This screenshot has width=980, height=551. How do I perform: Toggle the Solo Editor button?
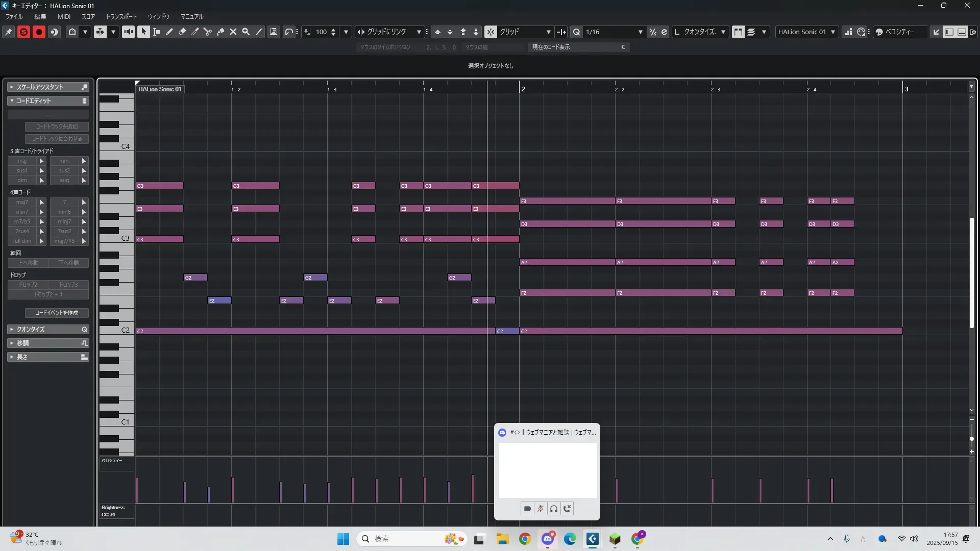point(23,32)
